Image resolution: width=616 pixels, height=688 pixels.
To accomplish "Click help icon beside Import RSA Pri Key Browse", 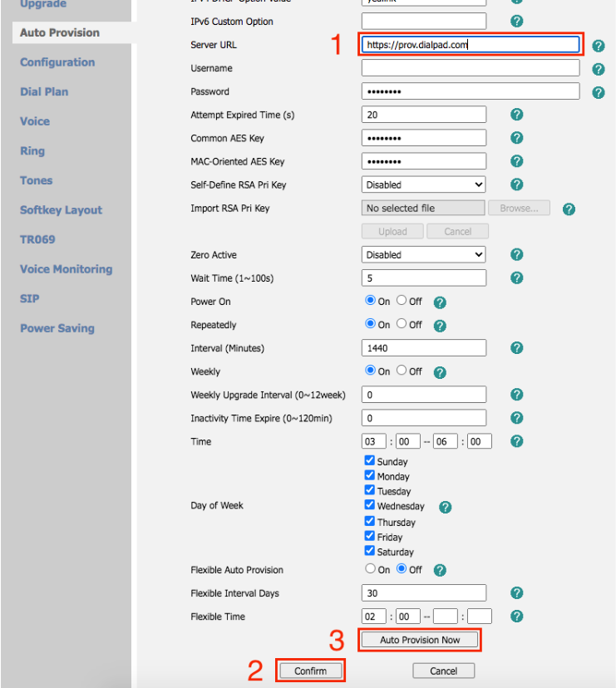I will (569, 209).
